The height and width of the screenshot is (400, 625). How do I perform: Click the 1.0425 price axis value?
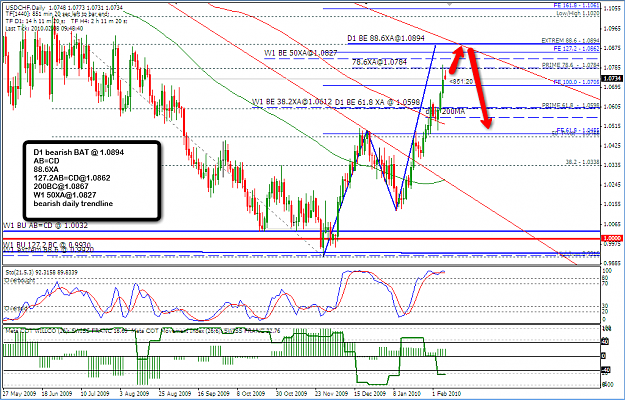(613, 145)
